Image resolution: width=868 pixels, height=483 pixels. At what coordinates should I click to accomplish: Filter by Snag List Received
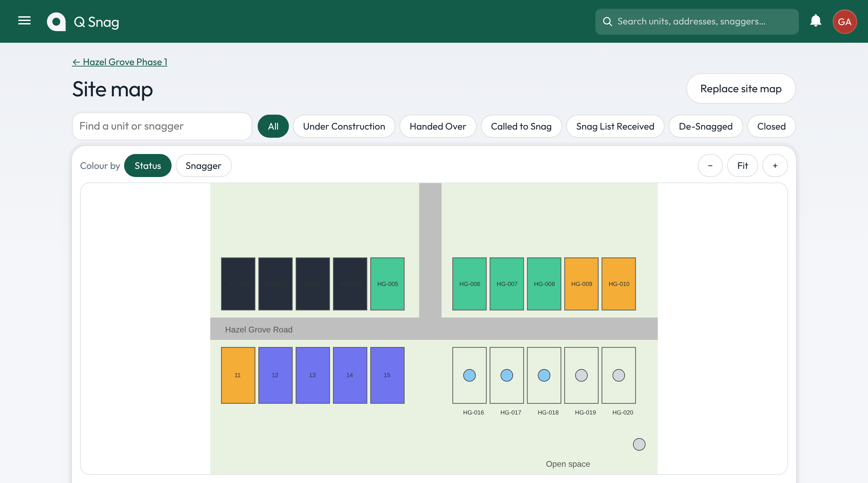[615, 126]
